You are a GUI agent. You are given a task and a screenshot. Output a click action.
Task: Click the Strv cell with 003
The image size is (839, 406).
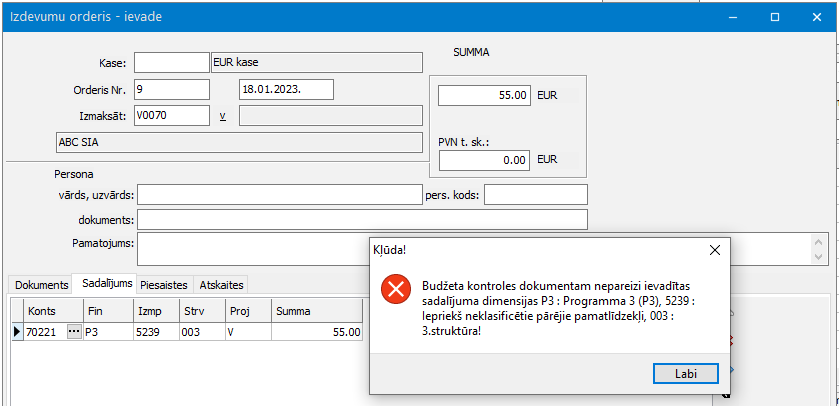[202, 332]
